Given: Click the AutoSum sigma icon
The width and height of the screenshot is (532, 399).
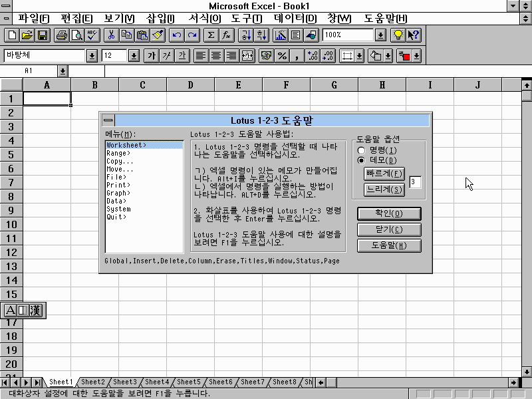Looking at the screenshot, I should click(x=211, y=35).
